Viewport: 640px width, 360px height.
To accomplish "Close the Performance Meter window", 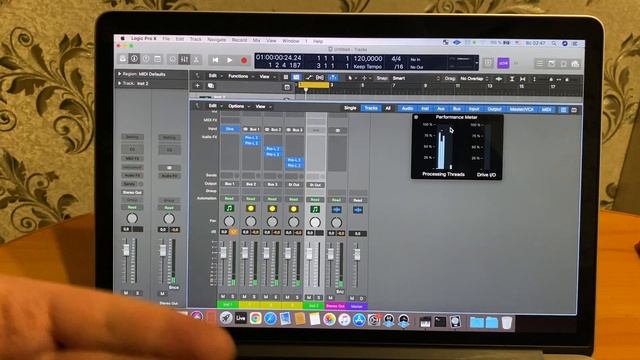I will tap(416, 117).
